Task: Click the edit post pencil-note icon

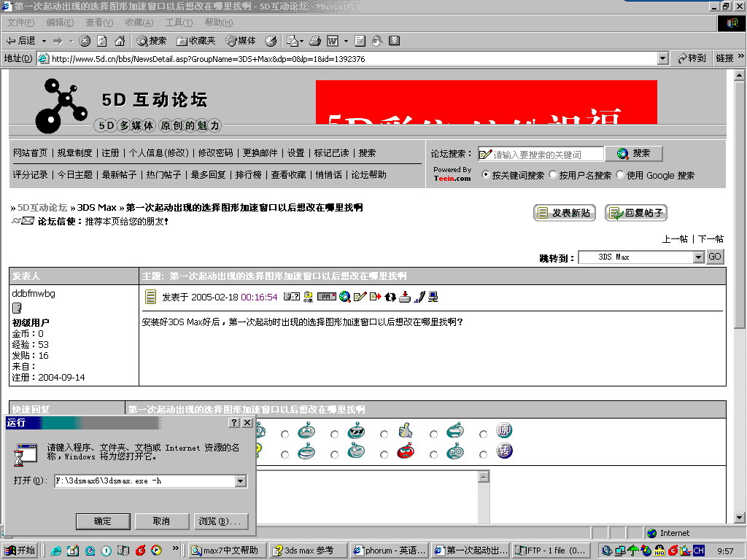Action: click(360, 297)
